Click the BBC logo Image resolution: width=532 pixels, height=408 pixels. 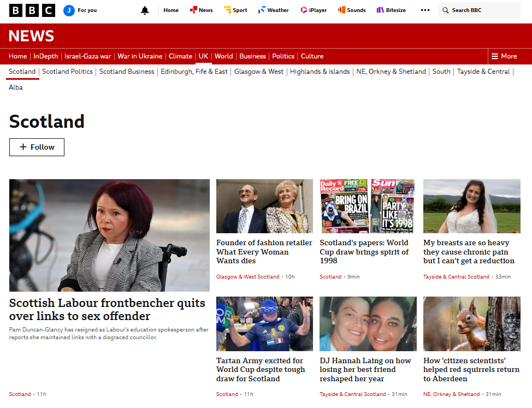click(32, 10)
